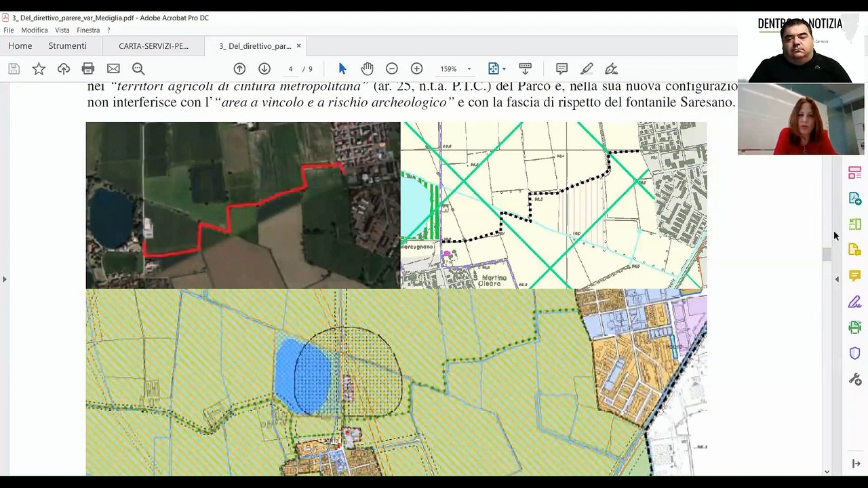Viewport: 868px width, 488px height.
Task: Click the zoning map with blue lake
Action: tap(396, 382)
